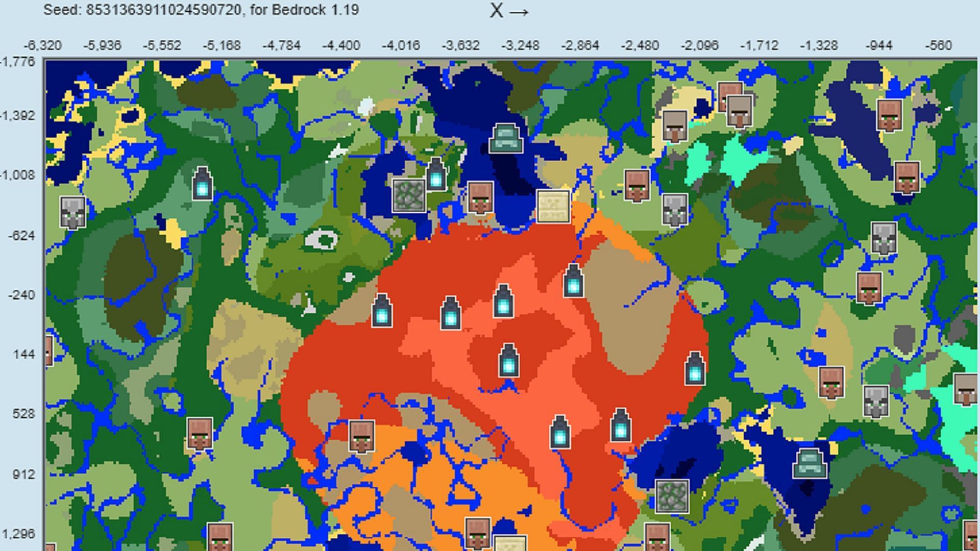Click the northernmost ancient city inside the badlands
980x551 pixels.
click(x=573, y=281)
